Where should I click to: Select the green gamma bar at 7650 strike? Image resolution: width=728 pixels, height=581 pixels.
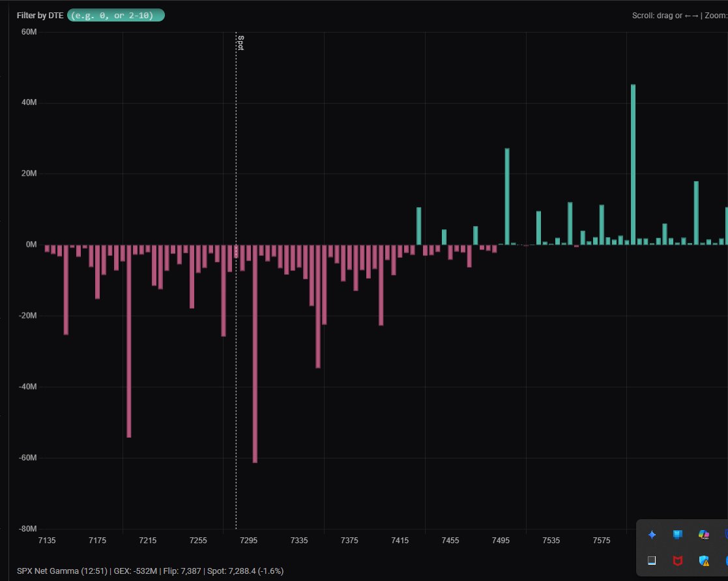coord(696,213)
